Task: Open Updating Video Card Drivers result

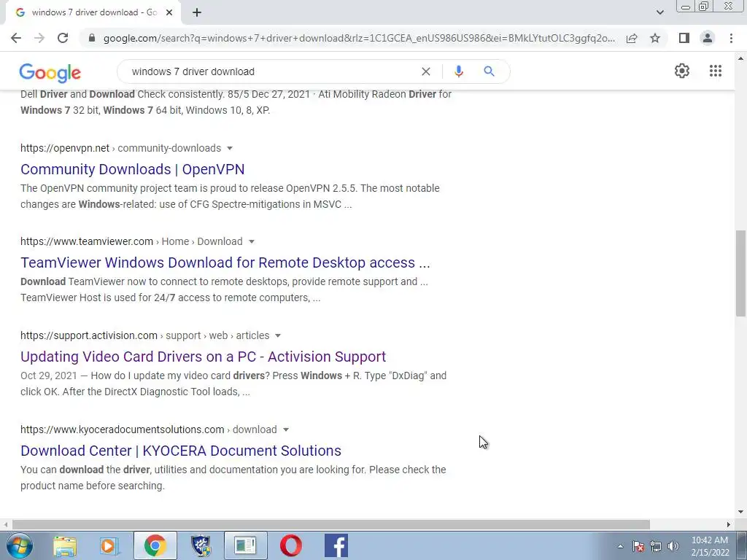Action: (204, 357)
